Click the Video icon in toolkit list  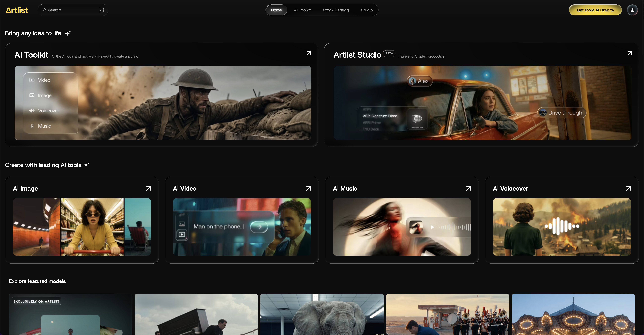[x=32, y=80]
